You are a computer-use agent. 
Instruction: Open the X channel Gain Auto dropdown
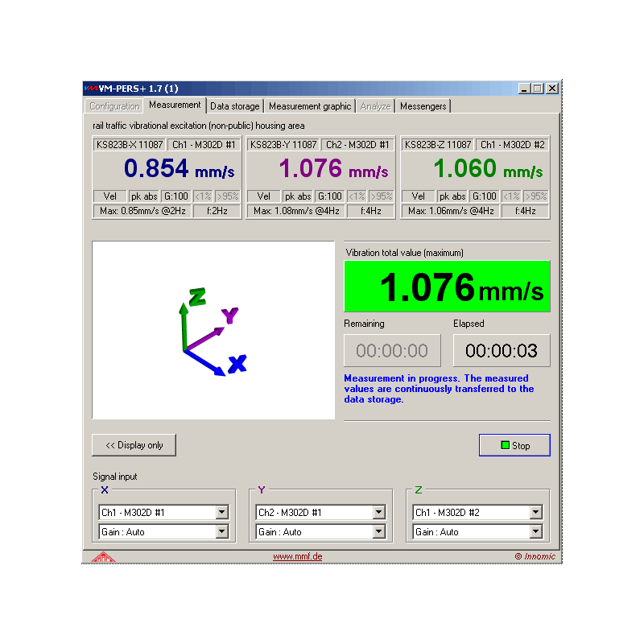pyautogui.click(x=222, y=531)
